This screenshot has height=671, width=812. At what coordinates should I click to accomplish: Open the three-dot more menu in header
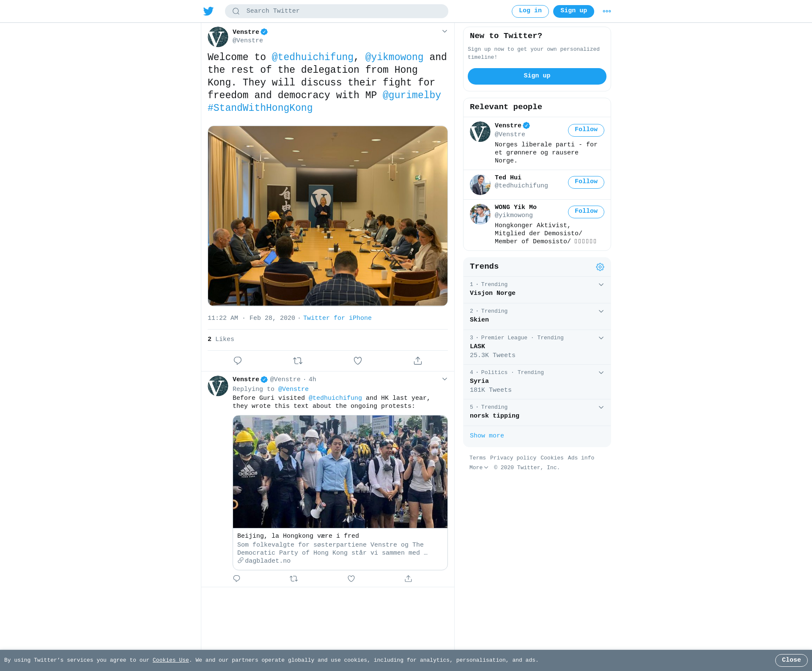(607, 11)
